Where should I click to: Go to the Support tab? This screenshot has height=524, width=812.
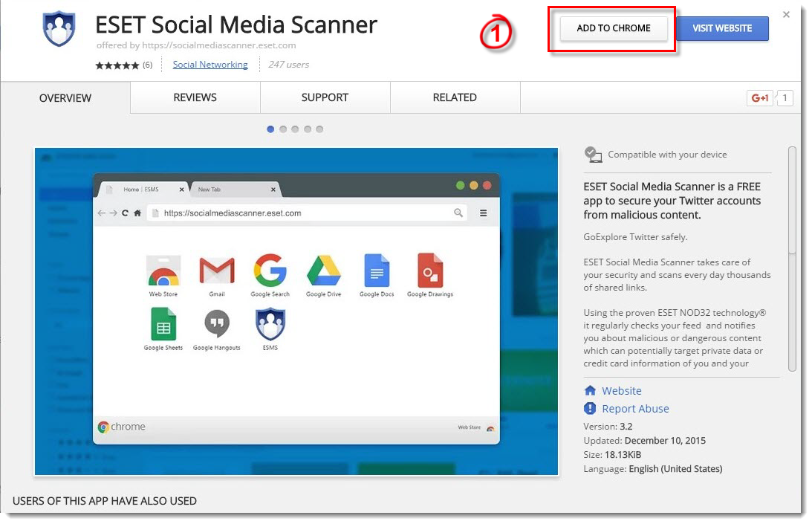click(x=325, y=97)
